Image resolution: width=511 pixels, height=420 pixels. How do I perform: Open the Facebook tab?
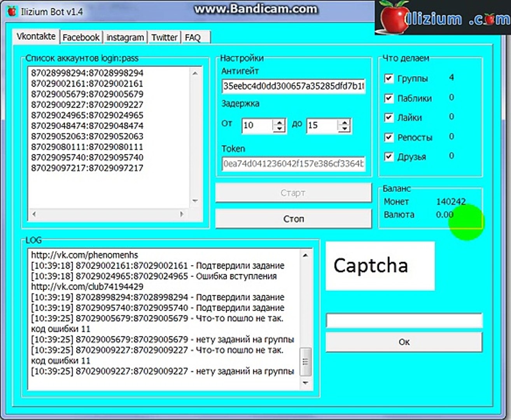(x=81, y=37)
